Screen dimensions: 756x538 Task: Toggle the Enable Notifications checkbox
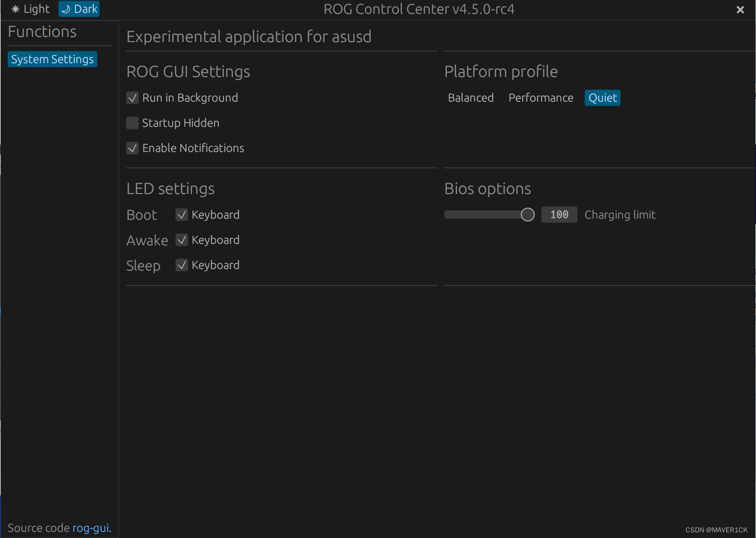133,148
